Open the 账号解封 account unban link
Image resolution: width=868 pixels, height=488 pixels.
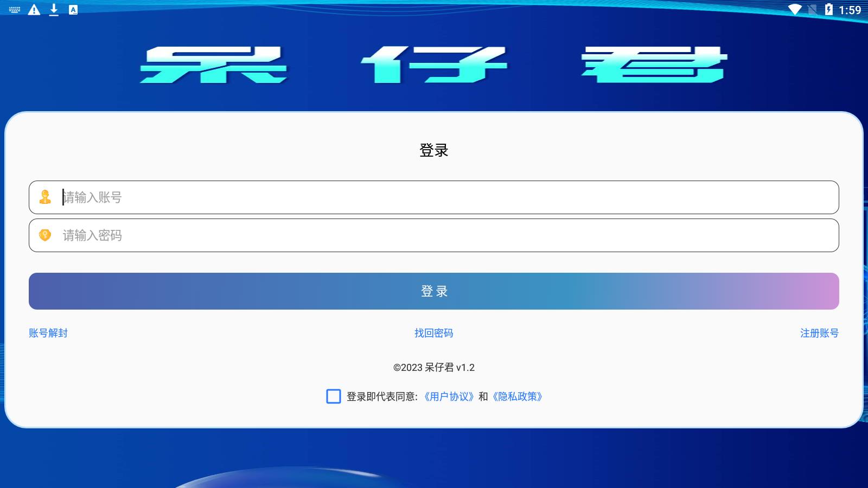point(48,333)
